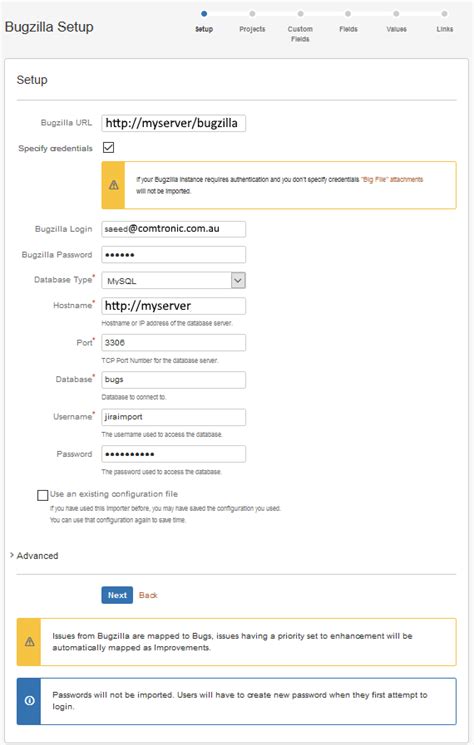Click the database Password field
Viewport: 474px width, 745px height.
coord(173,454)
